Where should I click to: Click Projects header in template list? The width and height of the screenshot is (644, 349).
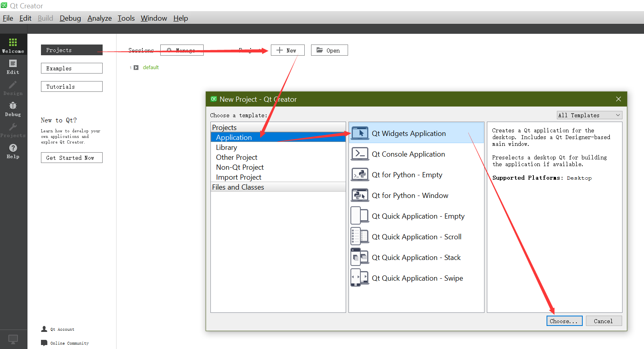(x=278, y=127)
